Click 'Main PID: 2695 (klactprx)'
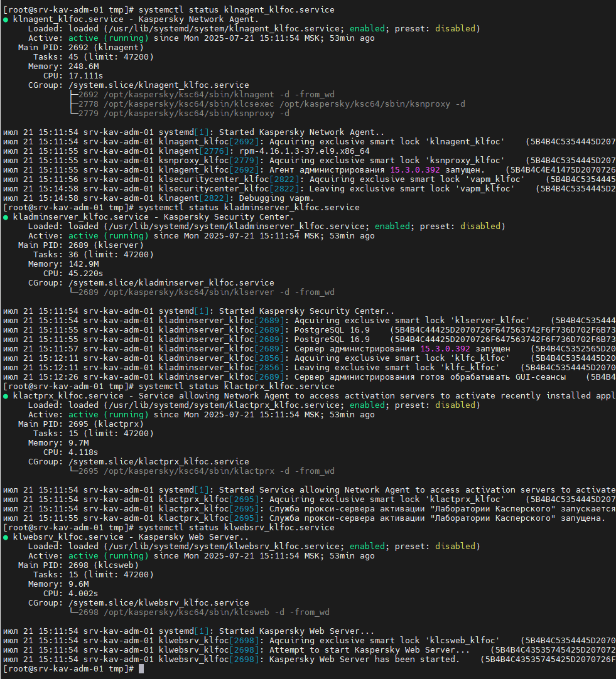This screenshot has height=679, width=616. coord(80,424)
